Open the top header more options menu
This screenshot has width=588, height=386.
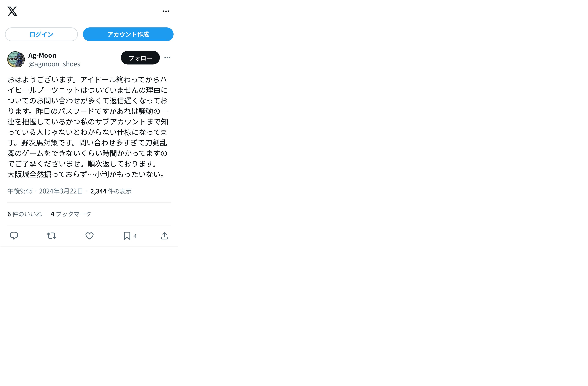coord(166,11)
